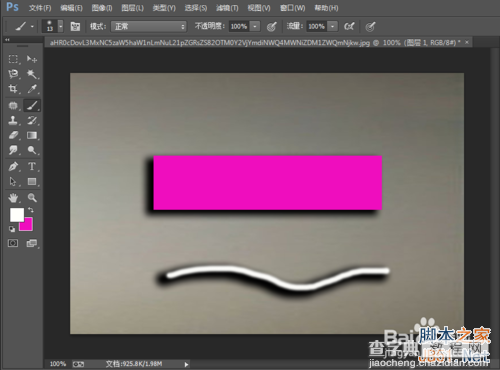Expand the 流量 flow slider arrow
Viewport: 500px width, 370px height.
click(x=332, y=26)
